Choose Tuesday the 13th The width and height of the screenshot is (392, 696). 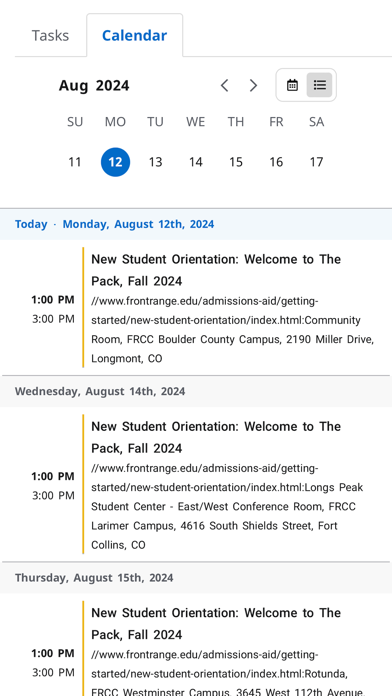(155, 162)
